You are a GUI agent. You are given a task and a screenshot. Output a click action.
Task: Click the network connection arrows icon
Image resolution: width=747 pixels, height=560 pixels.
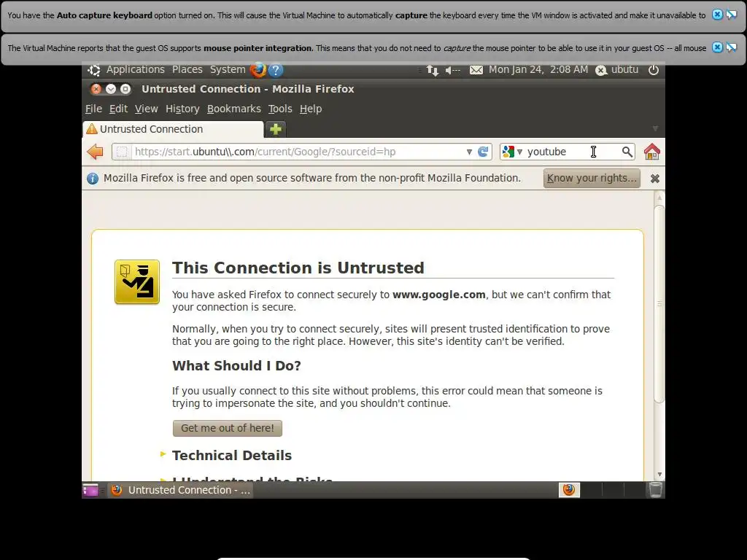tap(432, 71)
